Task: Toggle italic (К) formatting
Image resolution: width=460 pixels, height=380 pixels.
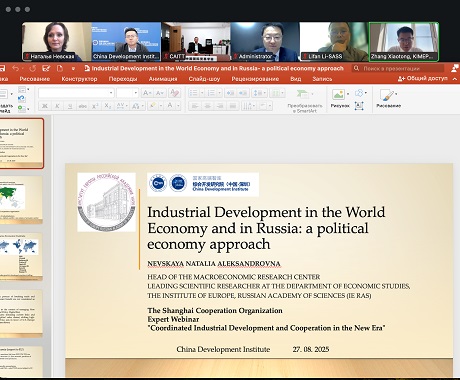Action: tap(57, 106)
